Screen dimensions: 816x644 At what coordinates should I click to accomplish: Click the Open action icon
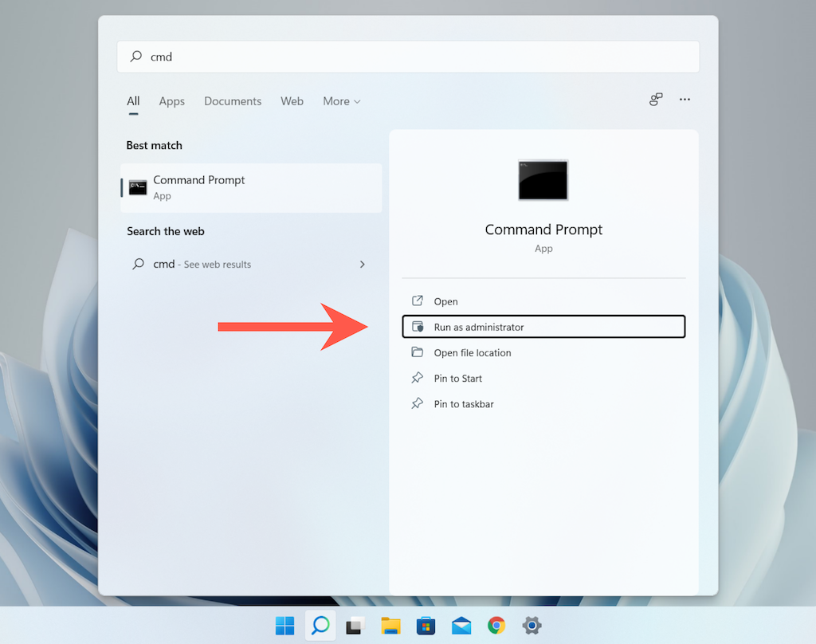click(418, 300)
